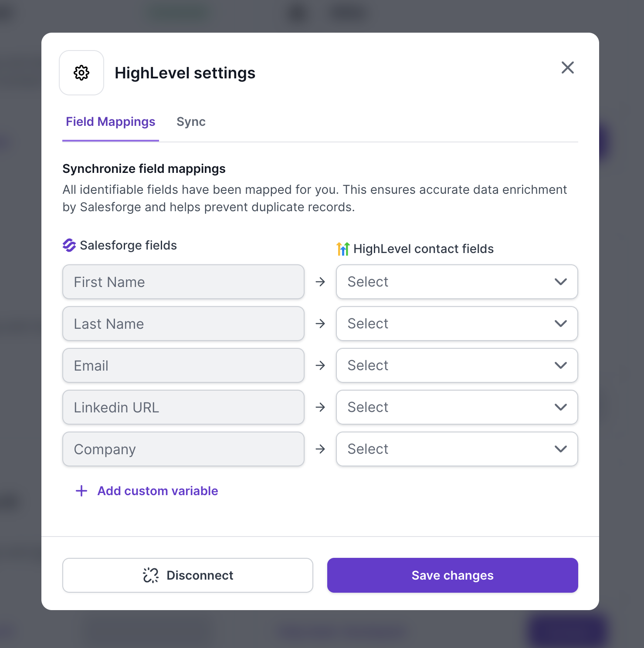Click the Add custom variable link
The image size is (644, 648).
[x=157, y=491]
